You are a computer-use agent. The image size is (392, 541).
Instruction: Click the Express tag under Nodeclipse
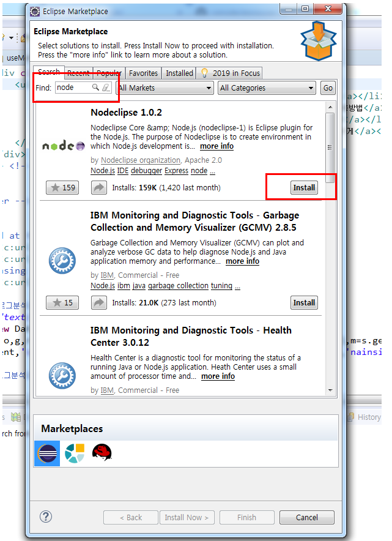click(177, 171)
